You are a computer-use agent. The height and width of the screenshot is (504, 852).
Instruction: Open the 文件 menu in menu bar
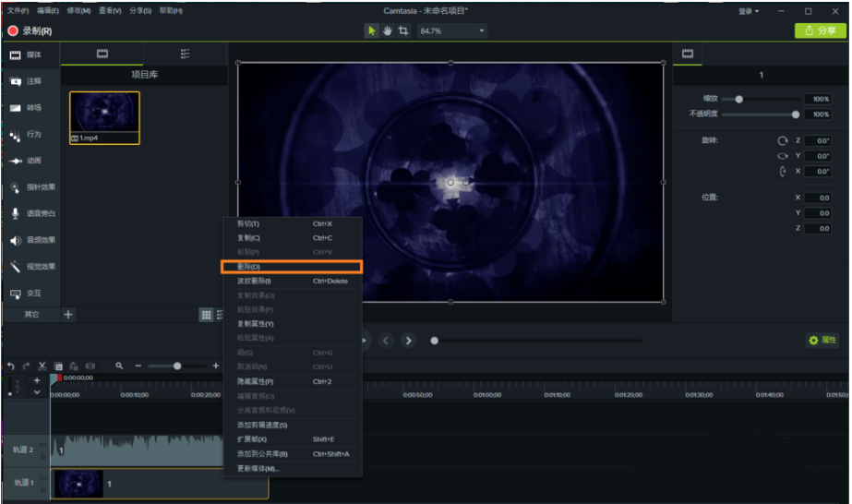coord(18,11)
